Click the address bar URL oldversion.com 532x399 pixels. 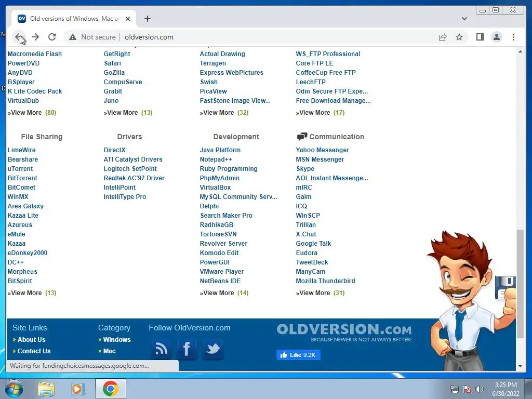click(x=149, y=37)
